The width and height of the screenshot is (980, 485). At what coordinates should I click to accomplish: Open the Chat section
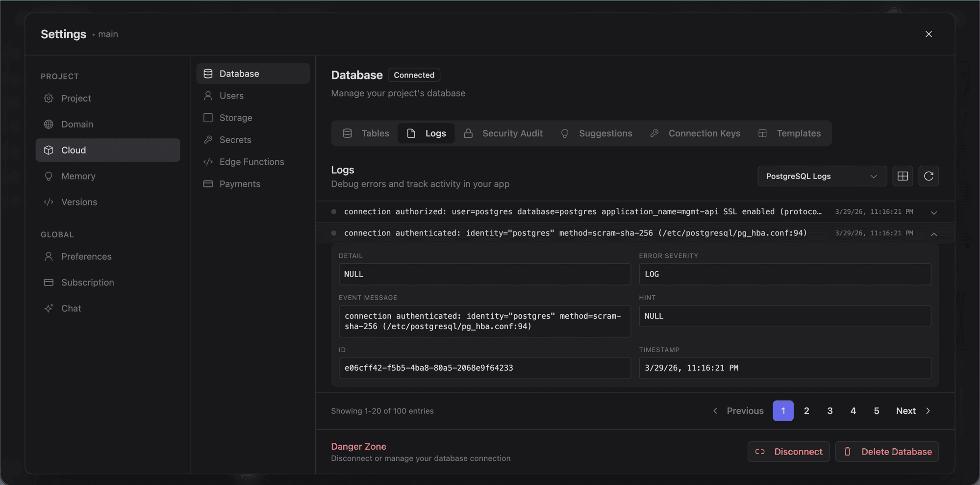pyautogui.click(x=71, y=308)
